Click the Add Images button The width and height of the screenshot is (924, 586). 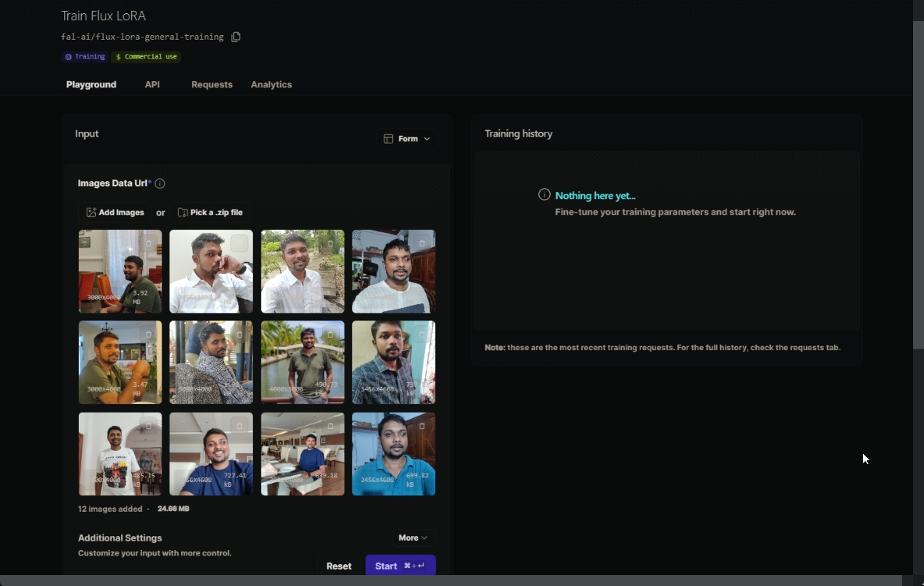click(x=115, y=213)
